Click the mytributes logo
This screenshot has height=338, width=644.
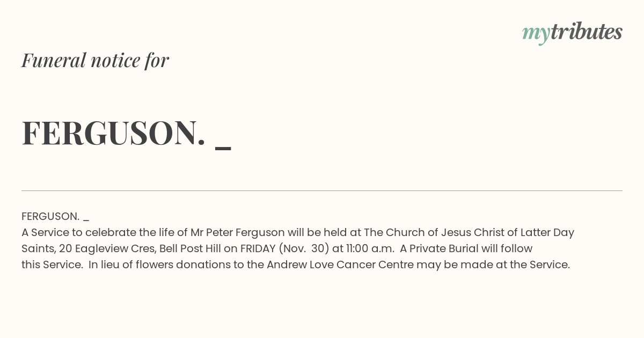[x=572, y=33]
